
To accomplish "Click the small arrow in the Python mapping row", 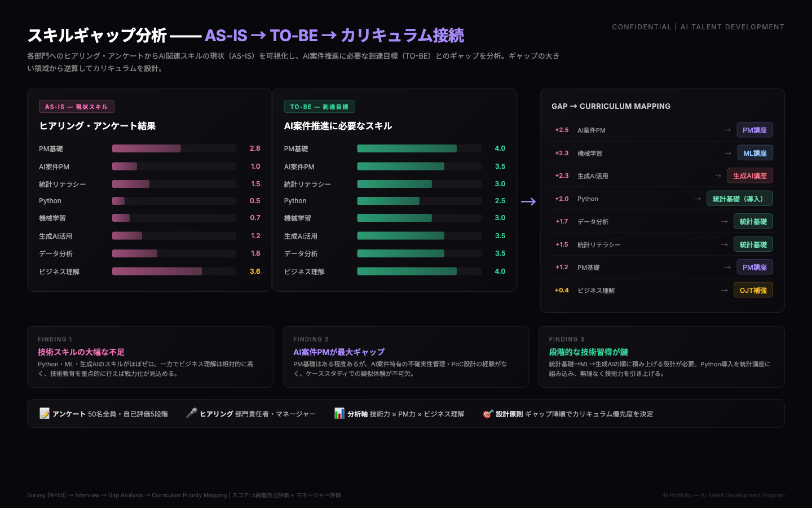I will click(698, 199).
